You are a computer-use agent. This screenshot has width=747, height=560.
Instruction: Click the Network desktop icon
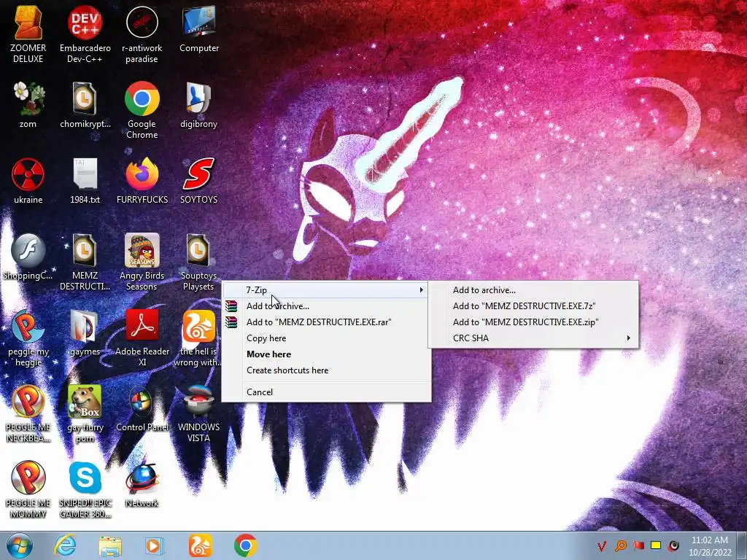click(x=142, y=484)
